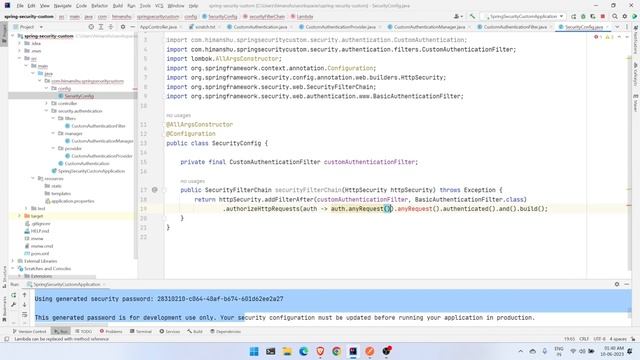Open the Build menu
Image resolution: width=640 pixels, height=360 pixels.
(118, 6)
